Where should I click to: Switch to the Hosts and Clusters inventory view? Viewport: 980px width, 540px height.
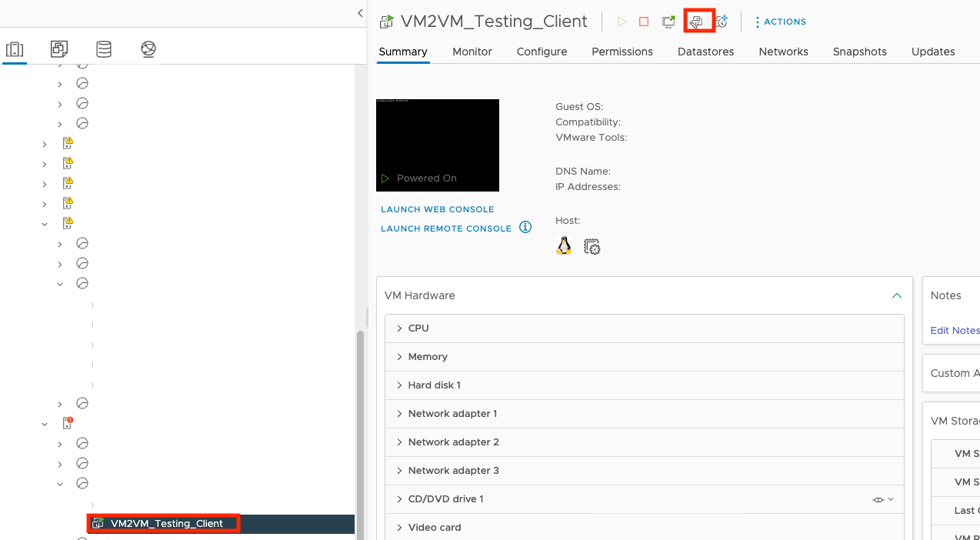pos(15,49)
